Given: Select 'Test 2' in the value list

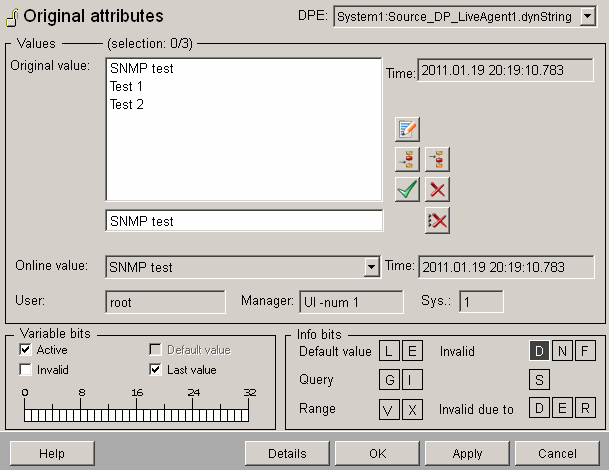Looking at the screenshot, I should (126, 104).
